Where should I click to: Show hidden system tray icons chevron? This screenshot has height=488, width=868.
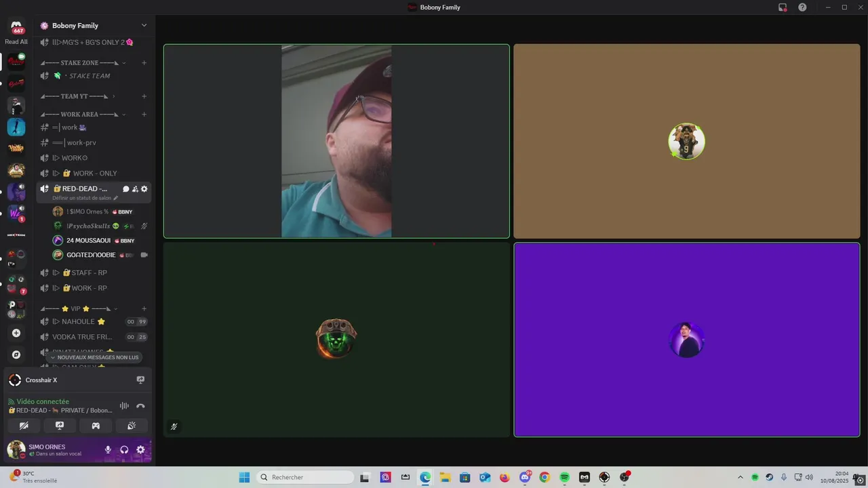(x=740, y=477)
